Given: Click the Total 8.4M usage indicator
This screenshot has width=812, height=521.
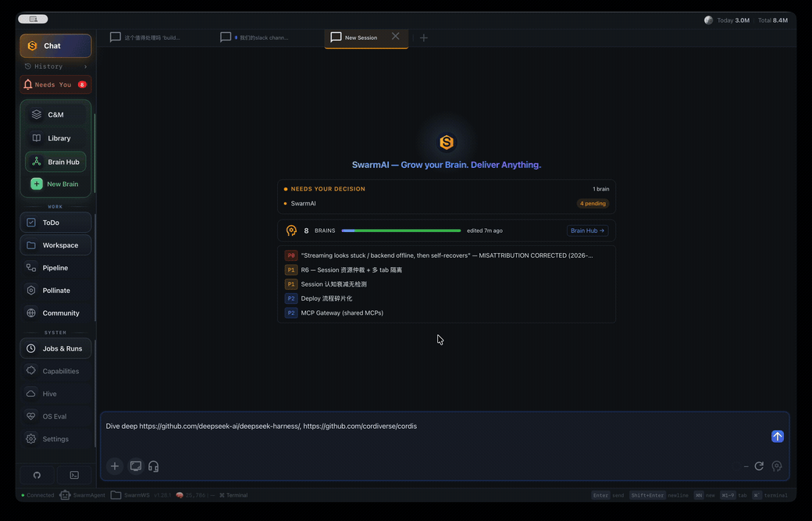Looking at the screenshot, I should pos(773,20).
